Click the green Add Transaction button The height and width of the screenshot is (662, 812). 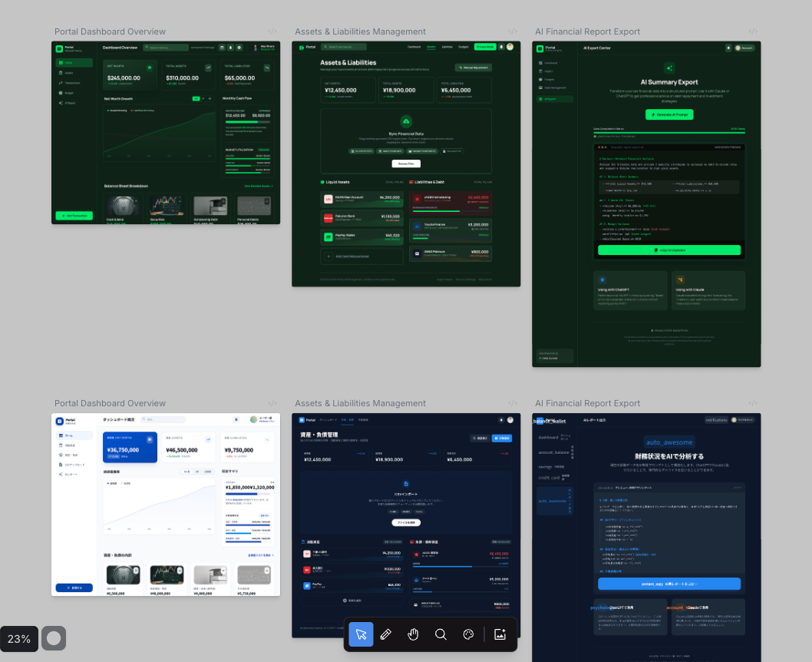pyautogui.click(x=74, y=216)
